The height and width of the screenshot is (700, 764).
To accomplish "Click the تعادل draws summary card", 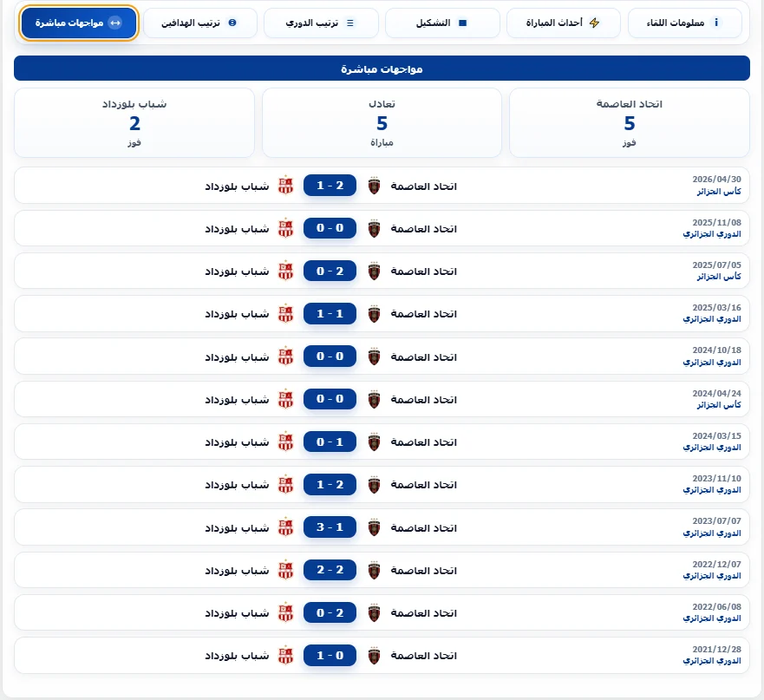I will coord(382,123).
